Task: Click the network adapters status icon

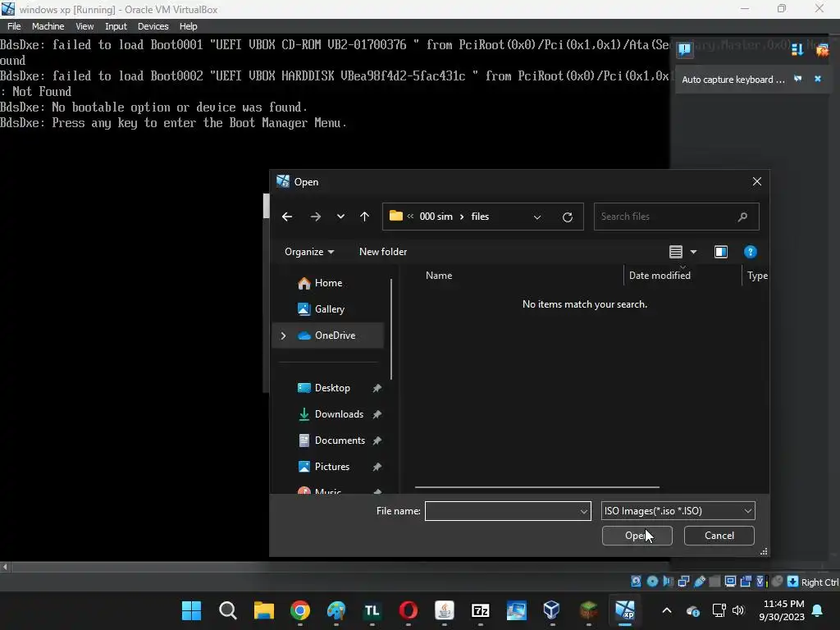Action: coord(683,582)
